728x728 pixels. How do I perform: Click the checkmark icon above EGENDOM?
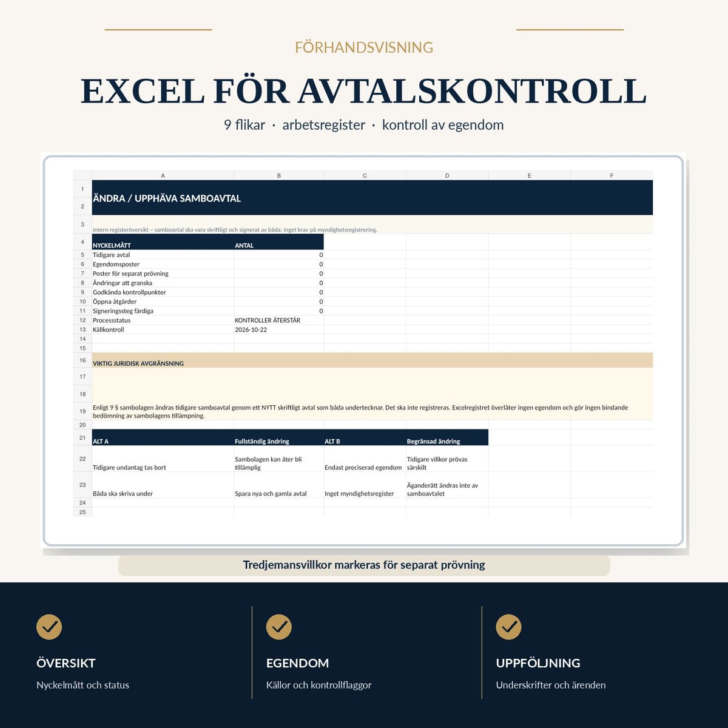[x=279, y=627]
